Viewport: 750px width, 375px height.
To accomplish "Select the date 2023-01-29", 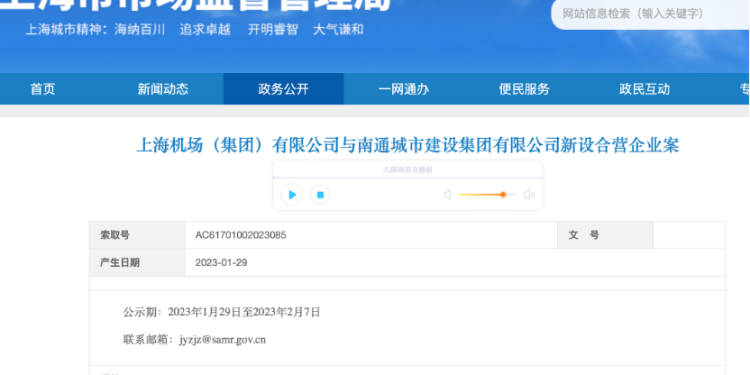I will [221, 263].
